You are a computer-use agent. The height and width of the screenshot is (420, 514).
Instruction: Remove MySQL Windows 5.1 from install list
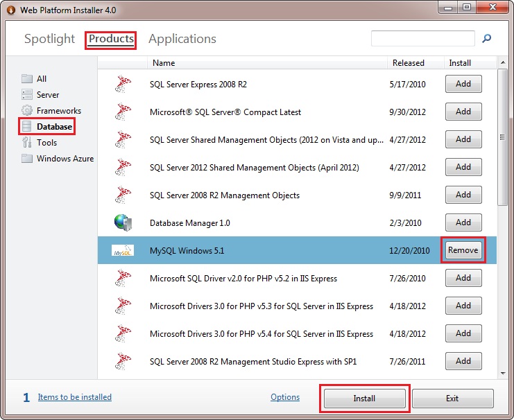point(463,250)
